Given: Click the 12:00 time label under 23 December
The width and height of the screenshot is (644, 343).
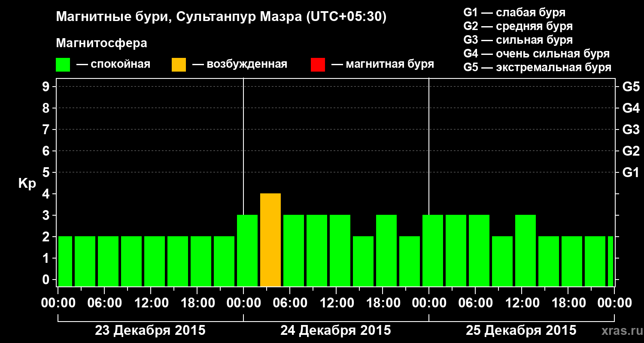Looking at the screenshot, I should (x=151, y=303).
